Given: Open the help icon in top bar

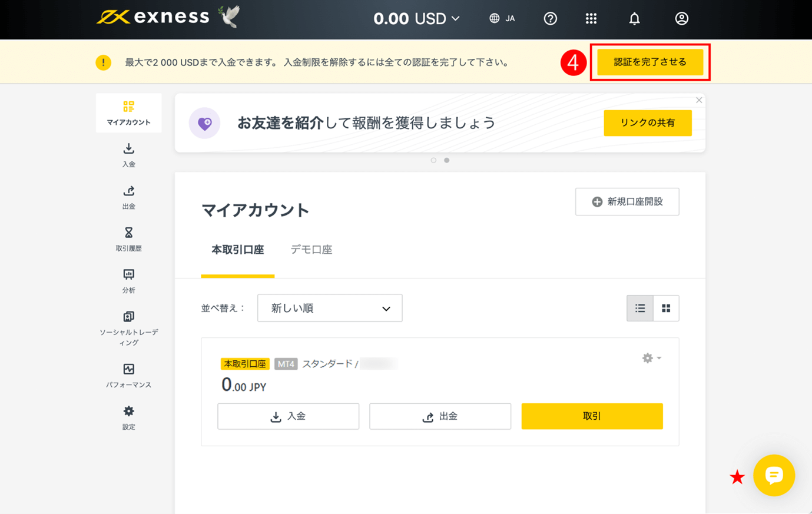Looking at the screenshot, I should pos(550,18).
